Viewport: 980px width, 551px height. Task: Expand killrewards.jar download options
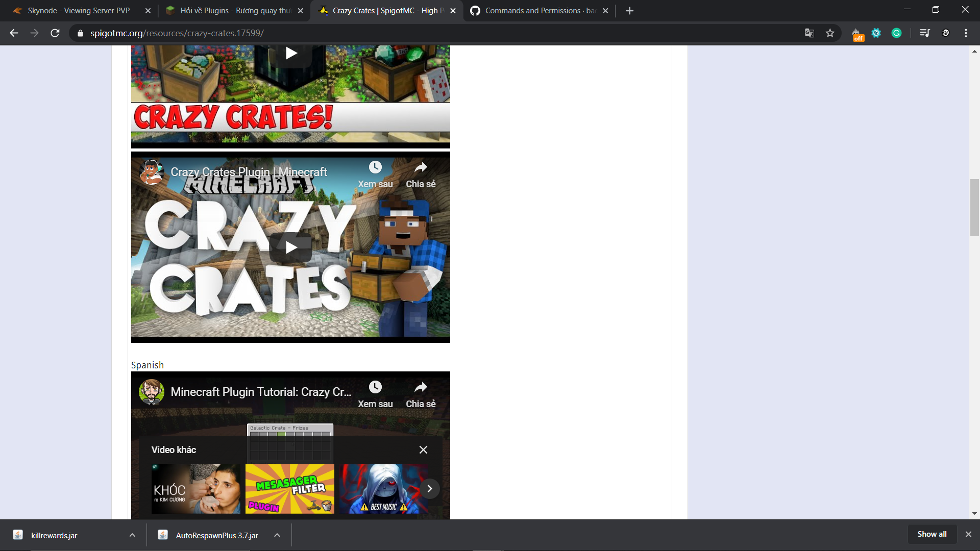(x=132, y=535)
